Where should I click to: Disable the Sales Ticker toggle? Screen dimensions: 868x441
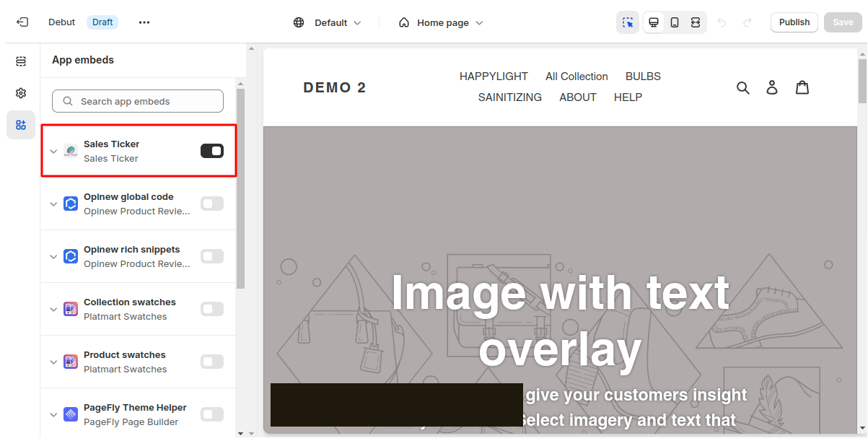[212, 151]
